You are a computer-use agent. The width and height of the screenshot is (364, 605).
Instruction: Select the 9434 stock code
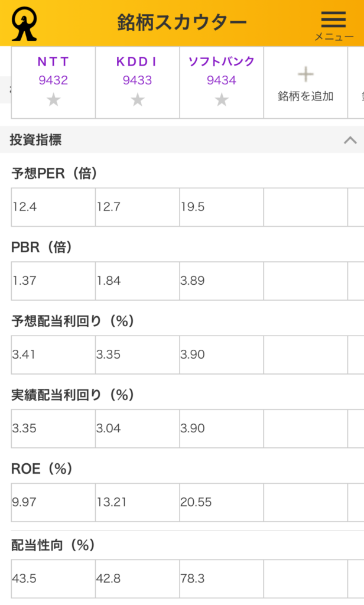click(x=222, y=80)
